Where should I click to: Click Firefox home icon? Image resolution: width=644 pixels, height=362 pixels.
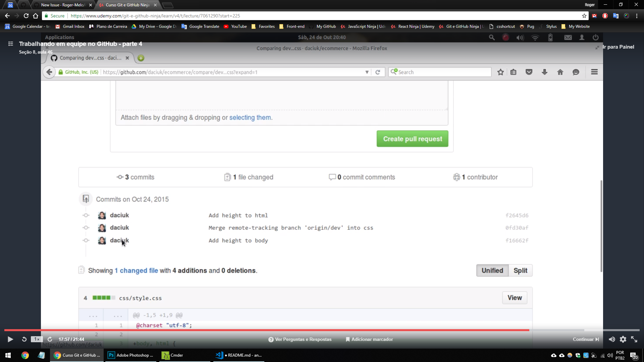point(560,72)
